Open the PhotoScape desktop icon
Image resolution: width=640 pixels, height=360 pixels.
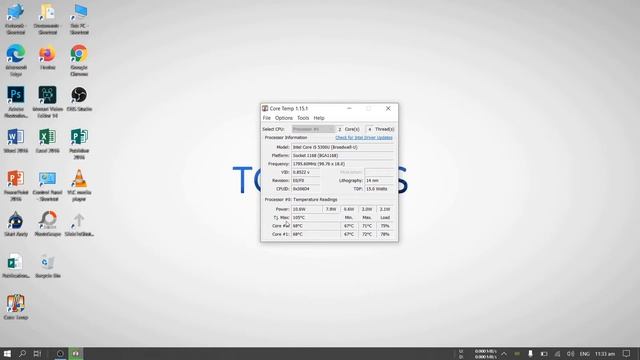pos(47,224)
